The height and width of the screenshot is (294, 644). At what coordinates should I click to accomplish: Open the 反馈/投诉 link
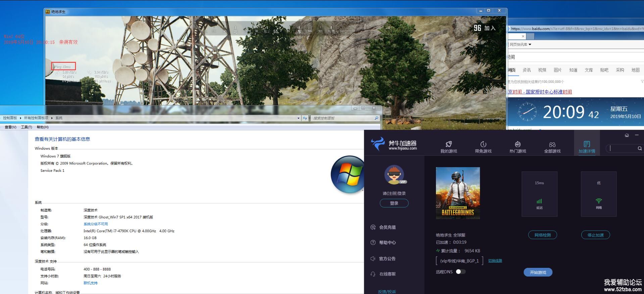point(387,292)
